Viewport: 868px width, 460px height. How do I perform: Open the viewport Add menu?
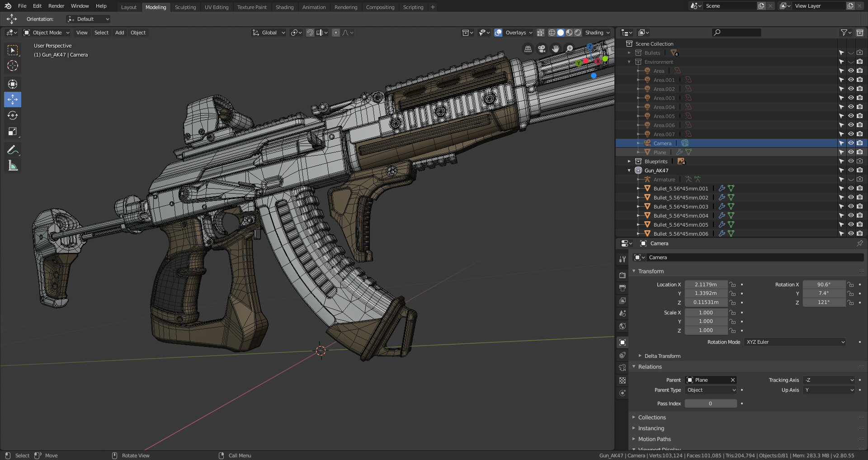click(x=119, y=33)
